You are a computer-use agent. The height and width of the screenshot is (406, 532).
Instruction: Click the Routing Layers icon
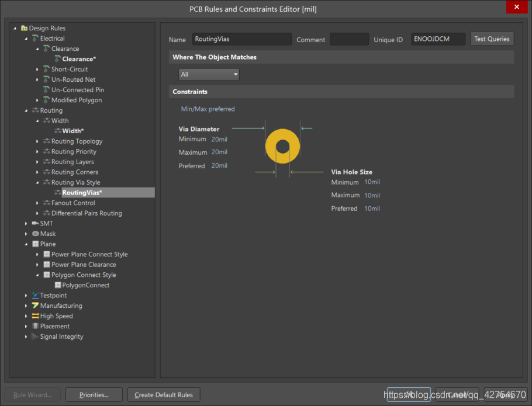click(47, 162)
